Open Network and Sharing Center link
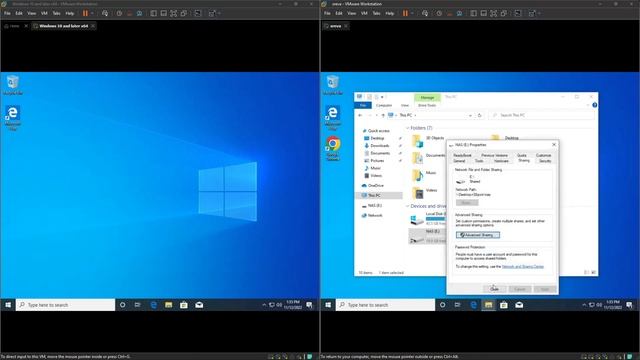This screenshot has width=640, height=360. coord(523,267)
